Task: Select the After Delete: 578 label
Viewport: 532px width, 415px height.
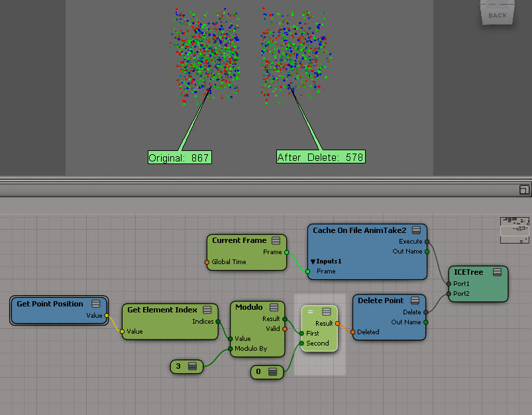Action: tap(321, 157)
